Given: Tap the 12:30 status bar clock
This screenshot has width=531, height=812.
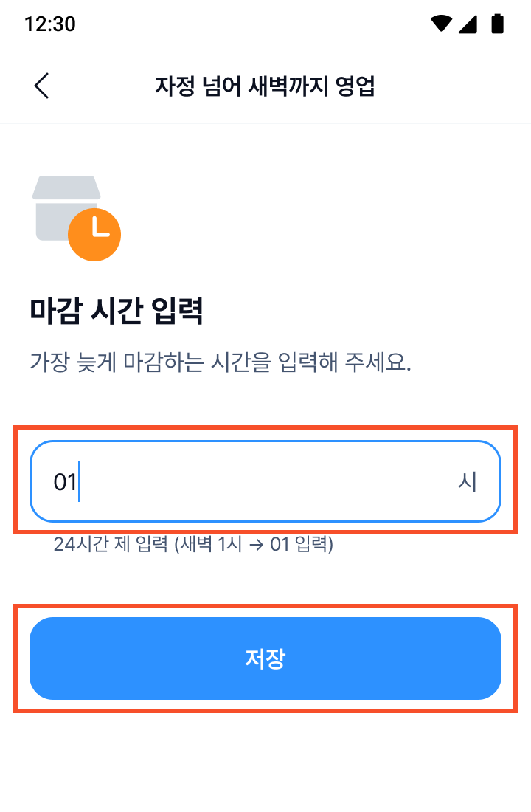Looking at the screenshot, I should click(49, 24).
